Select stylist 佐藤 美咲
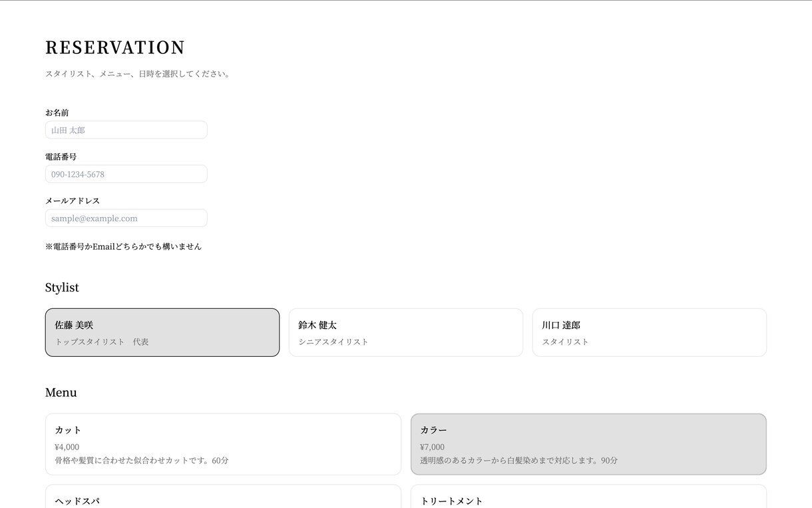The width and height of the screenshot is (812, 508). tap(162, 332)
